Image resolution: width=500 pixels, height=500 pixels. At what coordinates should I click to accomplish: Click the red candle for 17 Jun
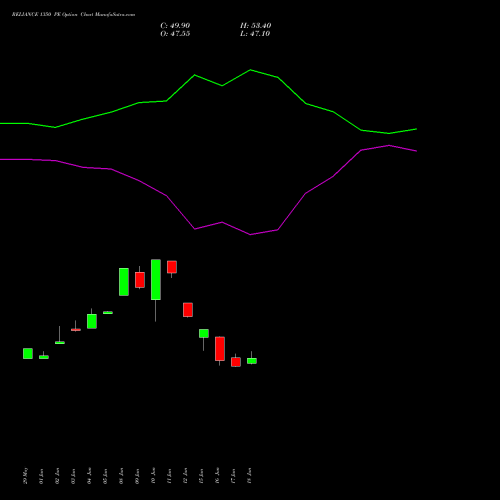(x=236, y=362)
